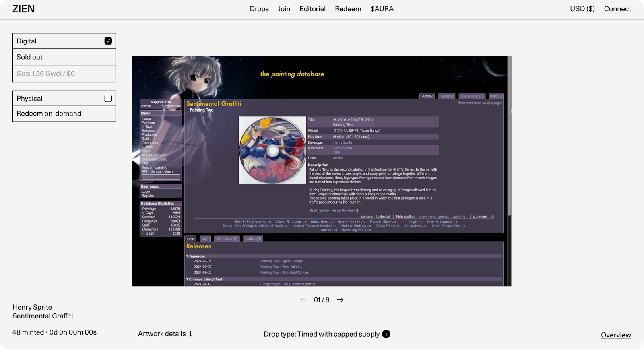The image size is (644, 349).
Task: Expand Artwork details section
Action: pos(165,334)
